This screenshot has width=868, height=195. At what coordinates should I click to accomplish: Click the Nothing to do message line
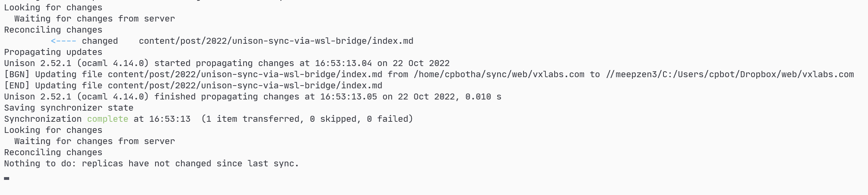pyautogui.click(x=152, y=164)
